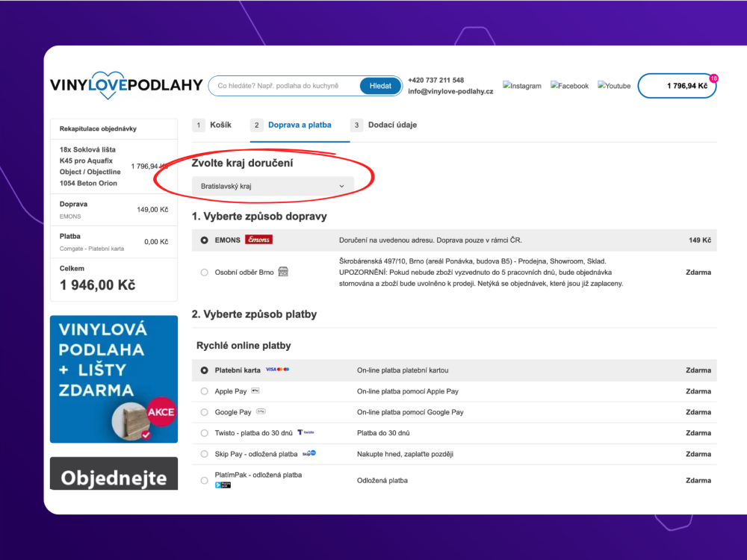The image size is (747, 560).
Task: Click the PlatímPak logo icon
Action: click(223, 485)
